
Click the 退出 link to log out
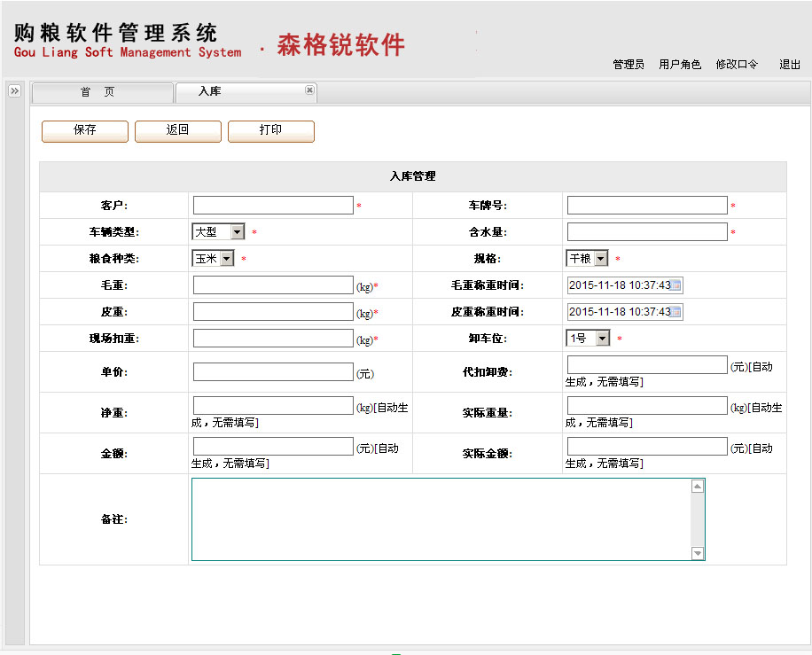point(789,65)
